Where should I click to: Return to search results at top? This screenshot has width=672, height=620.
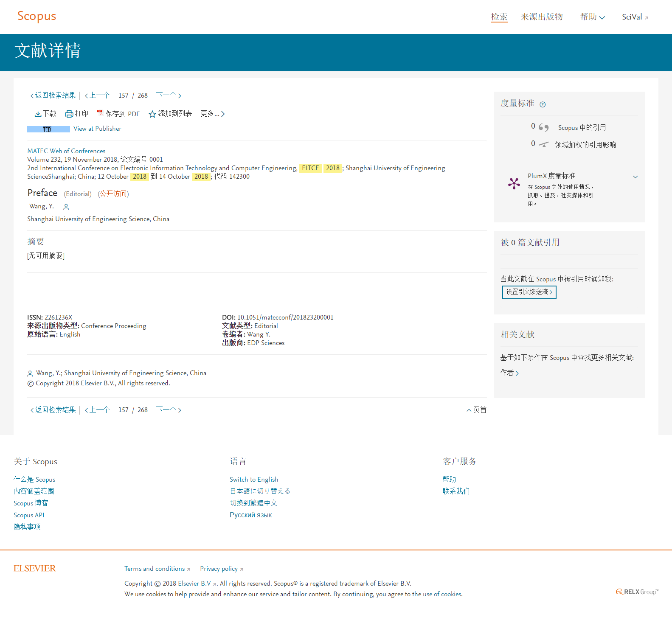pyautogui.click(x=53, y=95)
